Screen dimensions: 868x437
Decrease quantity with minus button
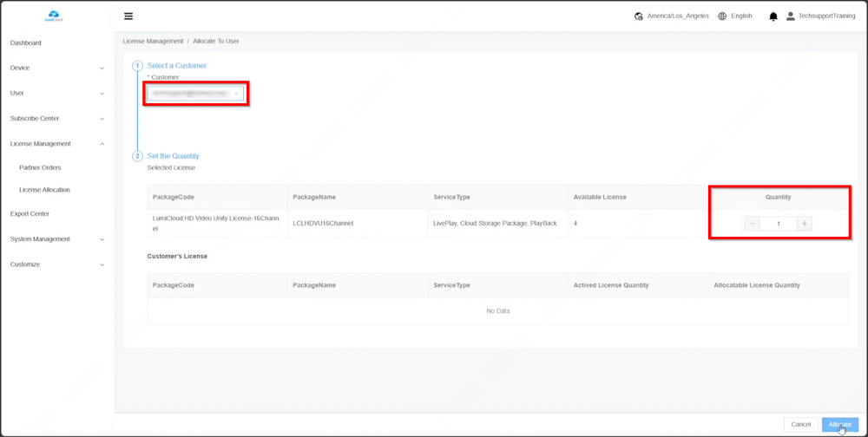[x=753, y=224]
